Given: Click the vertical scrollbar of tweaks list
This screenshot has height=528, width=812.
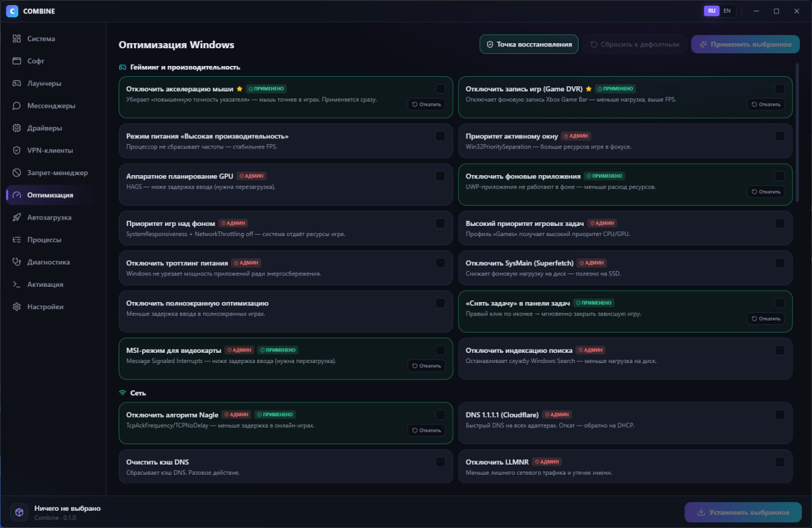Looking at the screenshot, I should 797,132.
